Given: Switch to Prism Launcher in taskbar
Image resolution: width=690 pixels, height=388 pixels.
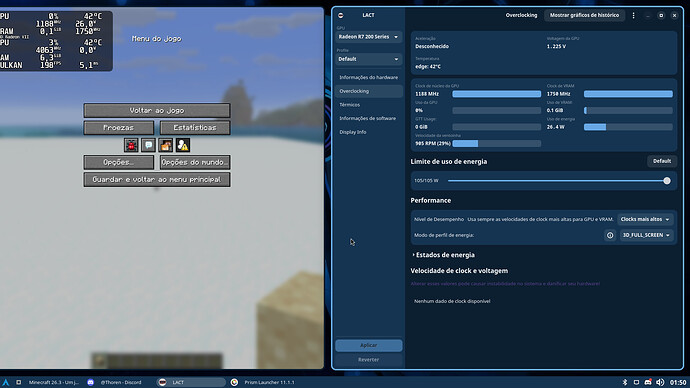Looking at the screenshot, I should pos(263,382).
